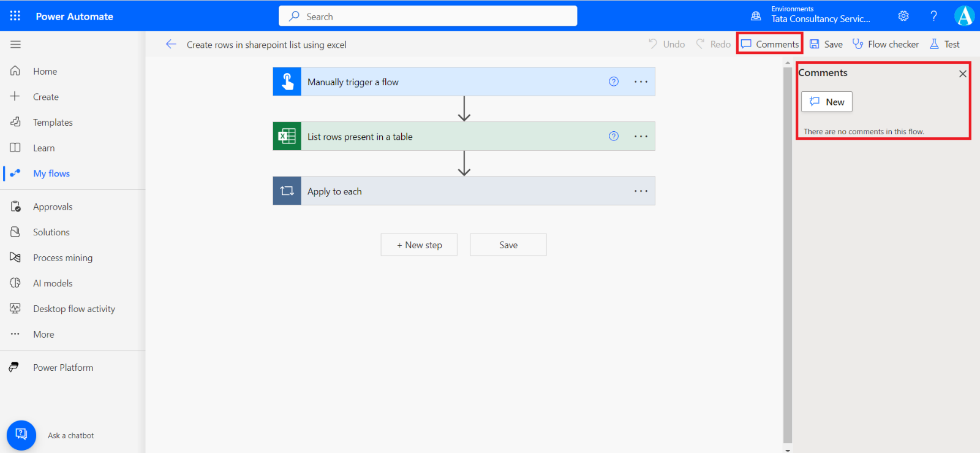Click inside the Search box
Image resolution: width=980 pixels, height=453 pixels.
[428, 17]
